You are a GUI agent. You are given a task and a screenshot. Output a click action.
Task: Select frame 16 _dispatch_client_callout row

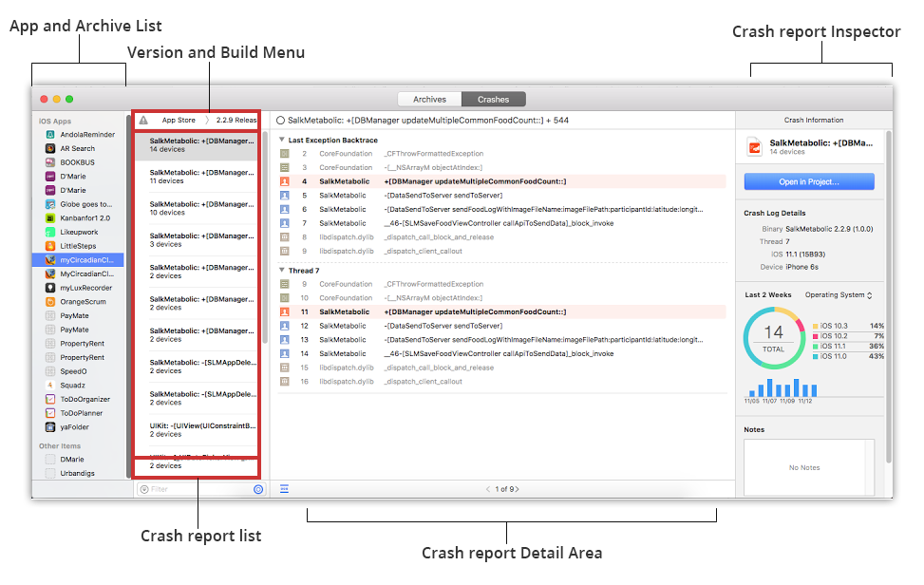click(x=502, y=382)
